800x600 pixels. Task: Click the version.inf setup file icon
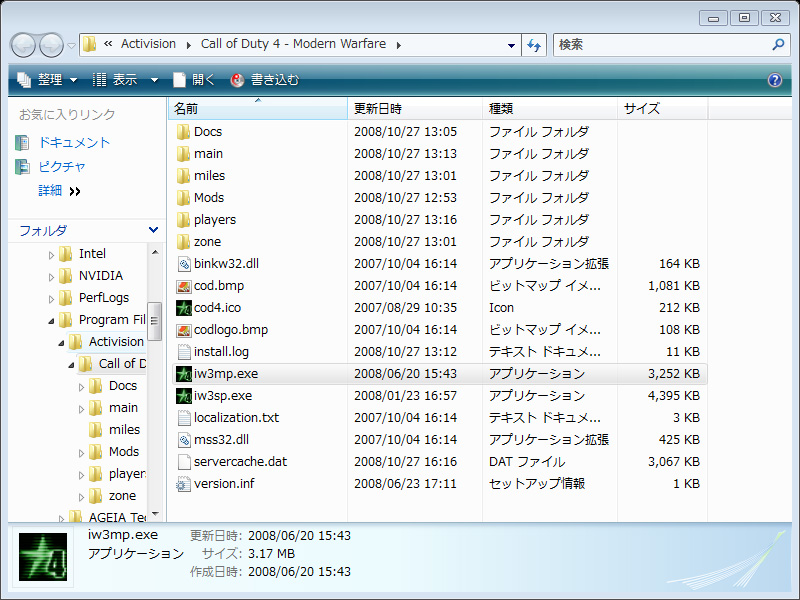coord(183,484)
